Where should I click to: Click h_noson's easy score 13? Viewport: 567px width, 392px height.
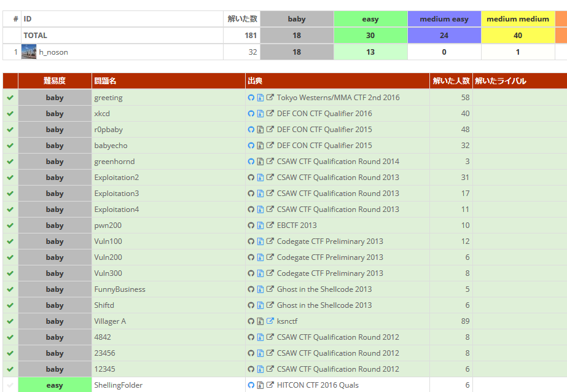coord(370,52)
